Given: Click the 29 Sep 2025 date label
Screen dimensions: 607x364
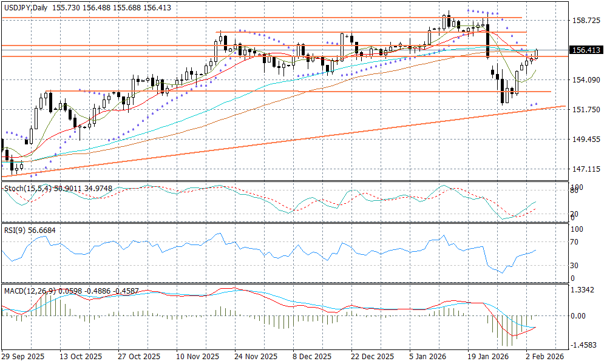Looking at the screenshot, I should click(22, 357).
